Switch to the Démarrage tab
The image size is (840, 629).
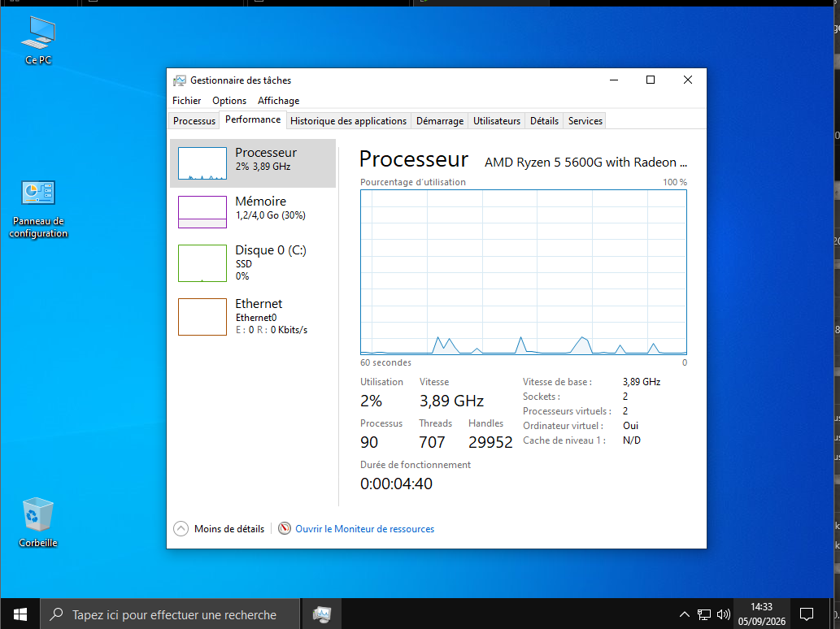[440, 121]
